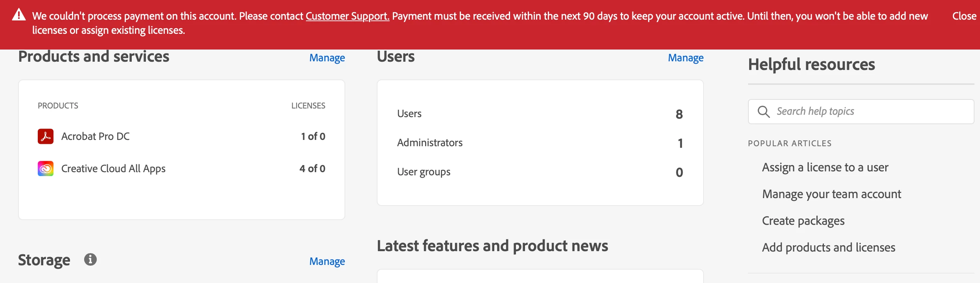Click the Creative Cloud All Apps icon
Screen dimensions: 980x283
tap(46, 169)
